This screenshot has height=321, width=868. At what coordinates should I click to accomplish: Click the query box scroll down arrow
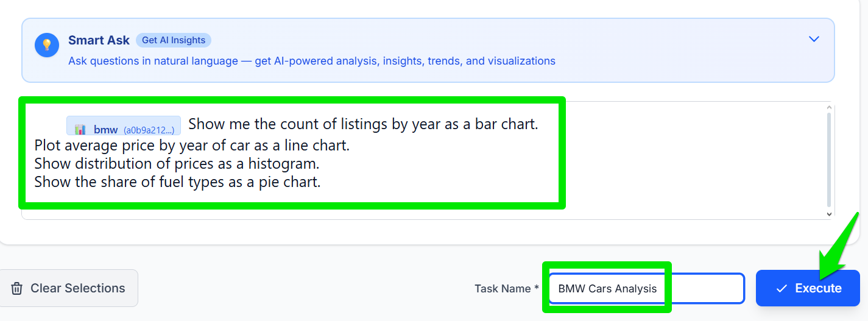(x=828, y=214)
